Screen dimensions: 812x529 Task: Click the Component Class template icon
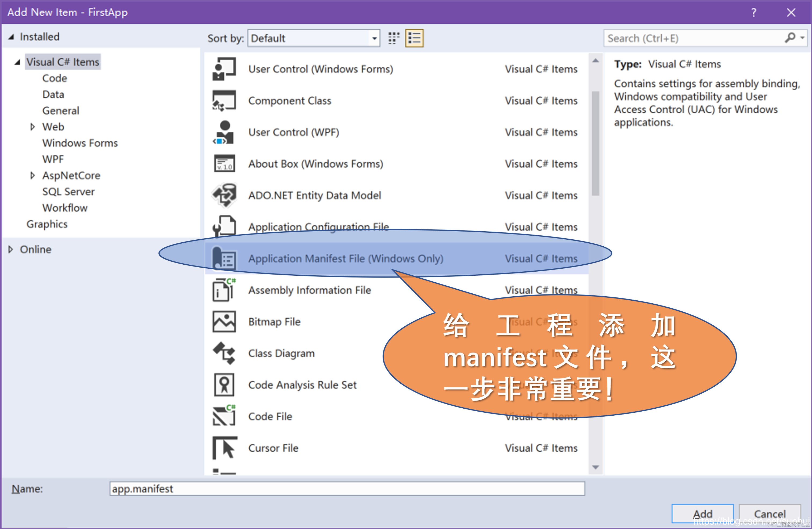pyautogui.click(x=224, y=101)
